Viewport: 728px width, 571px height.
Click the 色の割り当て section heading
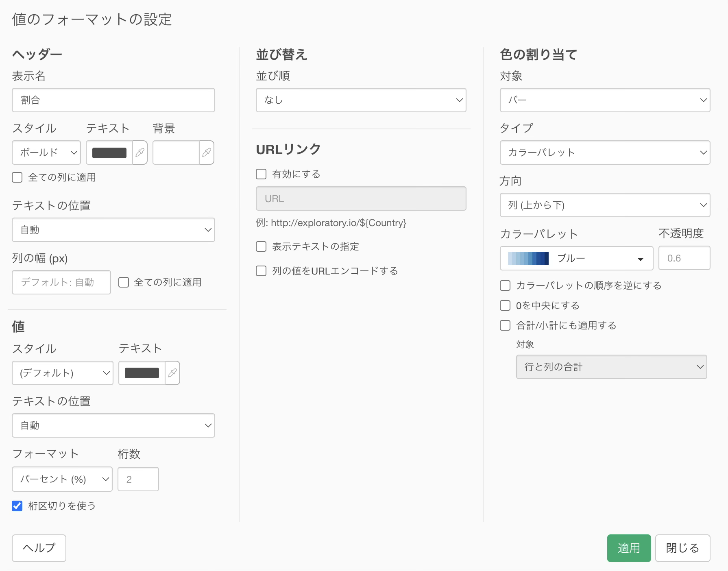coord(538,54)
